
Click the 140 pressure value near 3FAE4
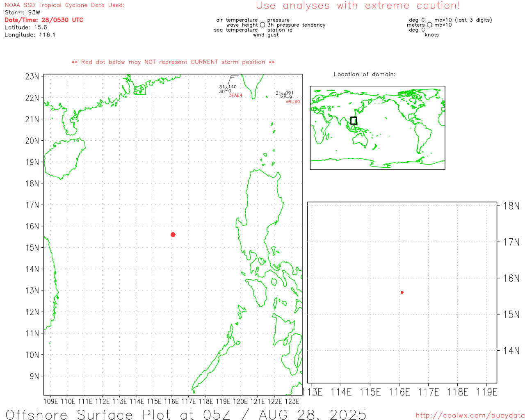pyautogui.click(x=233, y=87)
